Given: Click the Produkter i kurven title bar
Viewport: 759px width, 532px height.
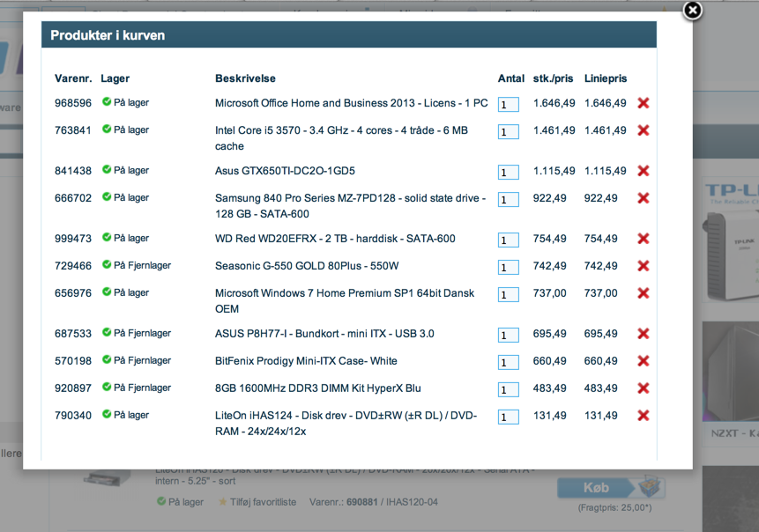Looking at the screenshot, I should coord(349,35).
